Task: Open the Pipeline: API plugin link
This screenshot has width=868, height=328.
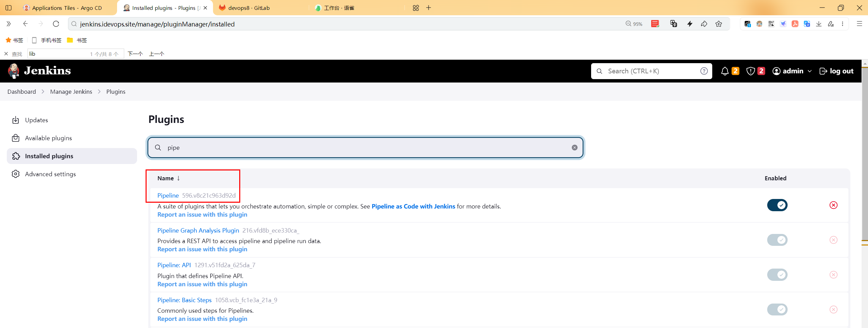Action: (x=174, y=265)
